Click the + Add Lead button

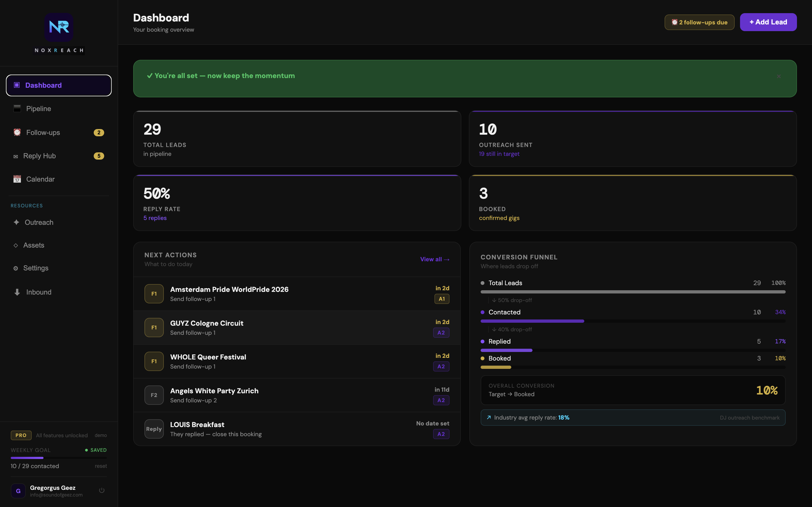point(768,22)
